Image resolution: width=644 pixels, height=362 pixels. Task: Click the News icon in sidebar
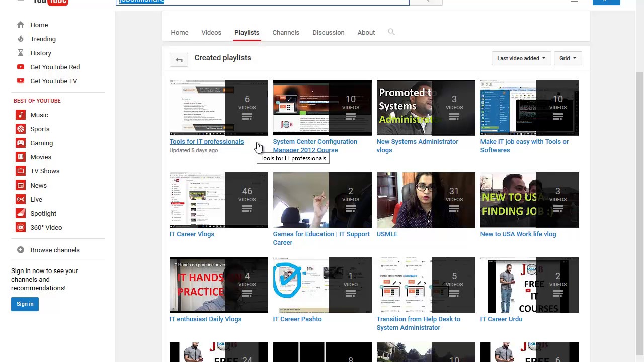20,185
